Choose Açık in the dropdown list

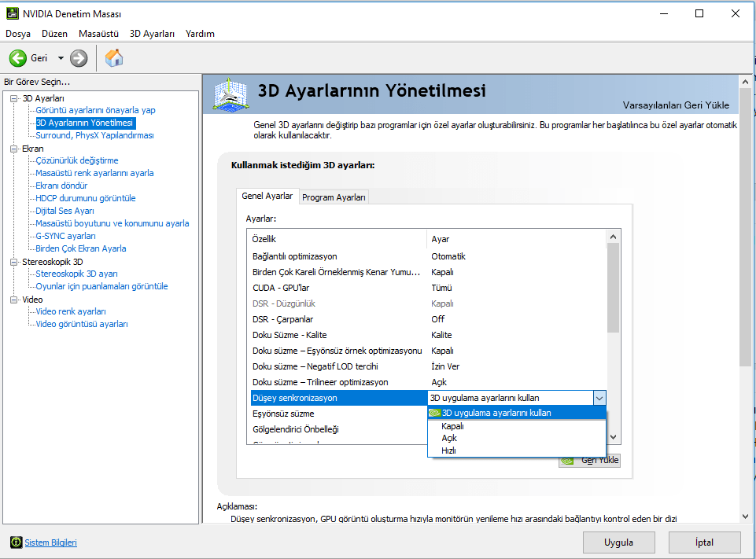(x=516, y=438)
